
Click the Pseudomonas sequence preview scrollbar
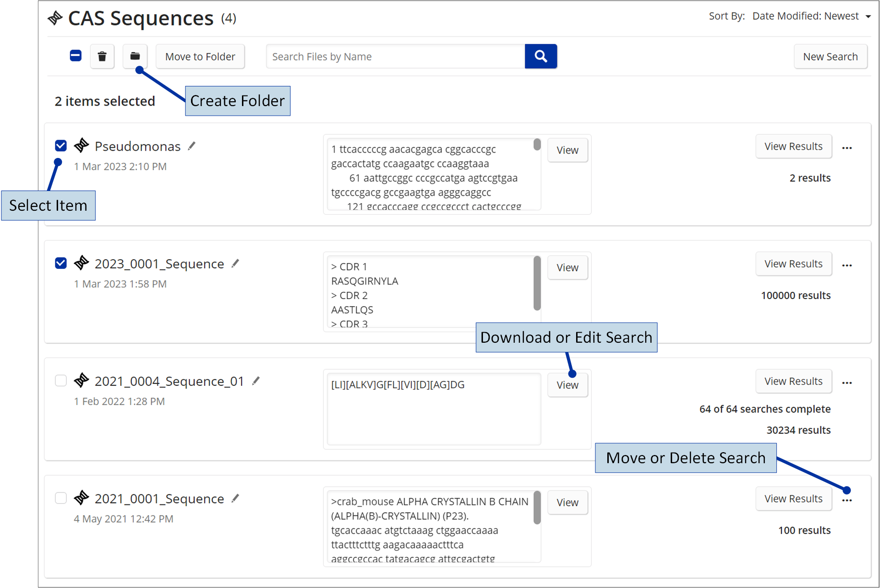click(x=537, y=144)
